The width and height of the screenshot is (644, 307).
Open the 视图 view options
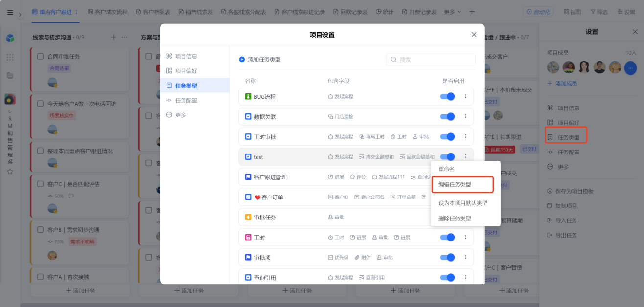point(572,12)
